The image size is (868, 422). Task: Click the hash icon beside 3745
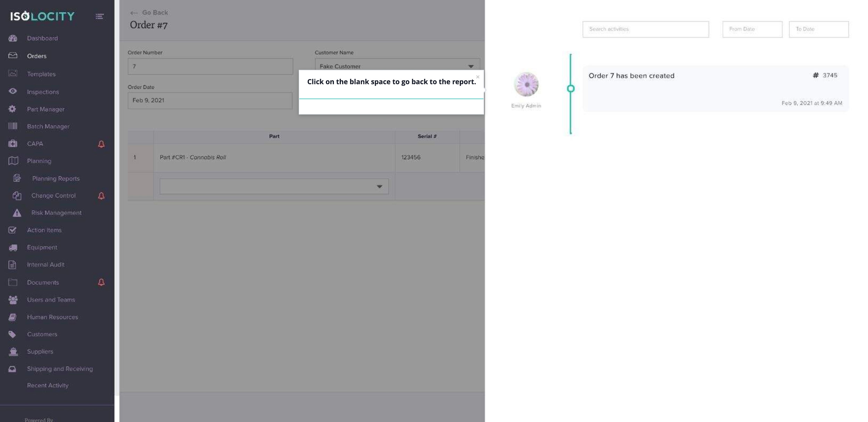tap(816, 75)
